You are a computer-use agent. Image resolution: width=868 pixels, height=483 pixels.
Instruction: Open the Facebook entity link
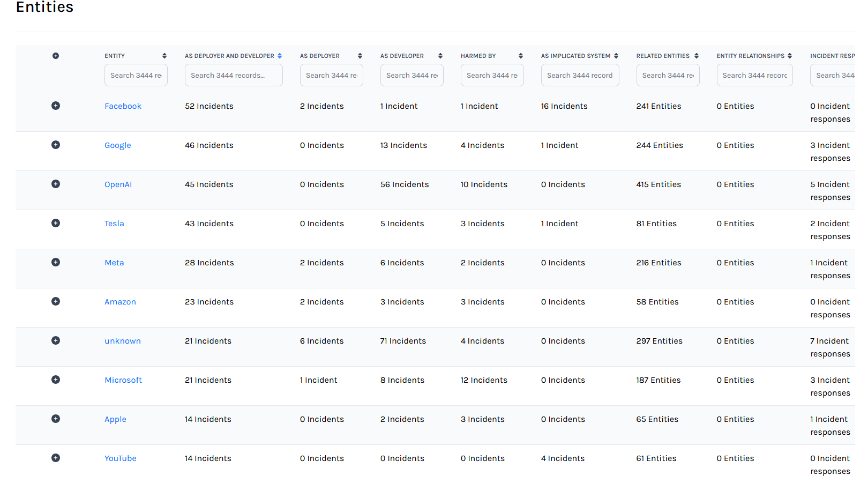click(123, 106)
